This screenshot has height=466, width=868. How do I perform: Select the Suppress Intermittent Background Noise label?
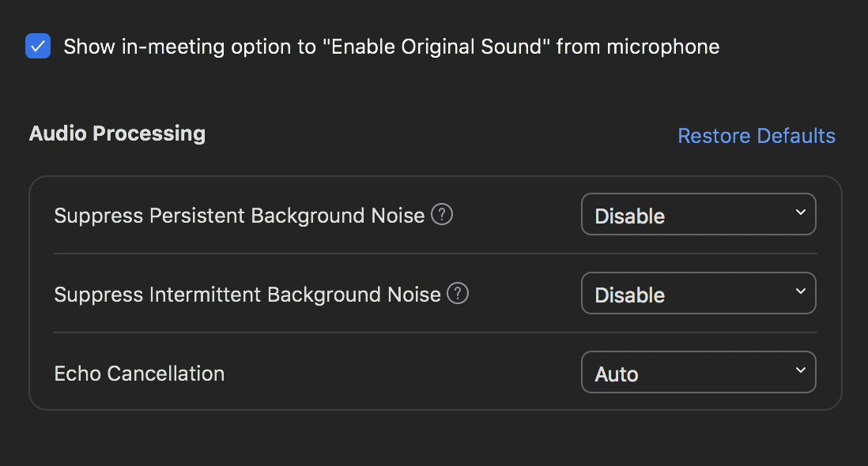[247, 295]
